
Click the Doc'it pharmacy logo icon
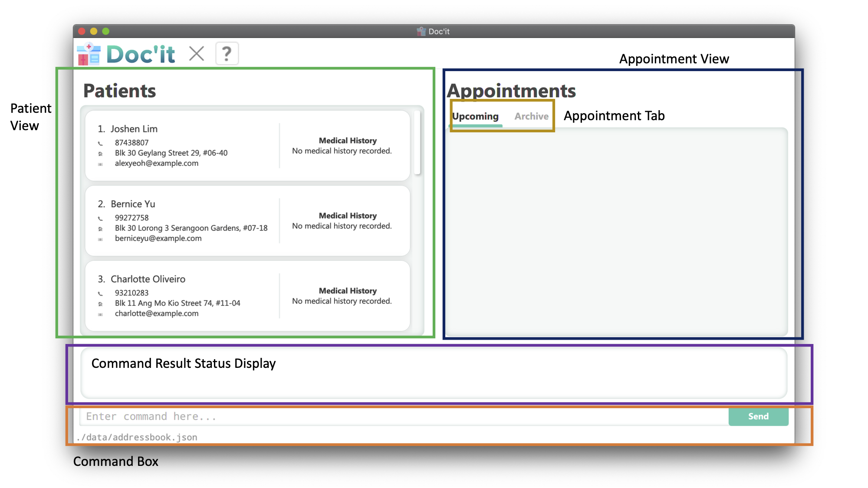pos(89,54)
